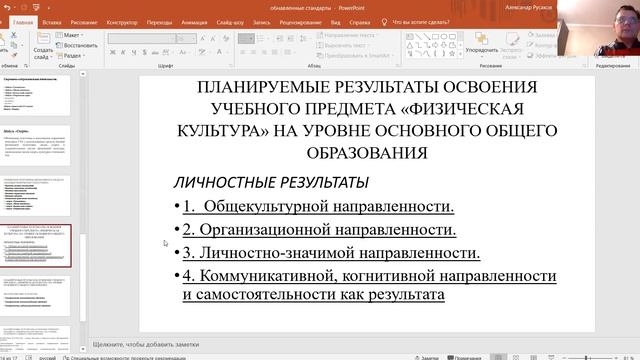Increase the font size with the larger A
This screenshot has height=360, width=640.
[202, 38]
